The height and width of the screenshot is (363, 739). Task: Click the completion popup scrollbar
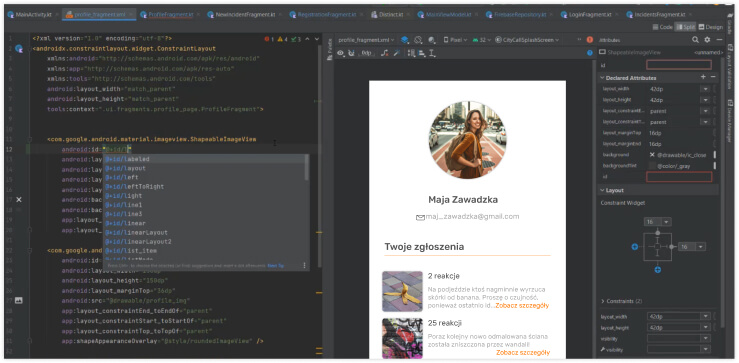click(x=307, y=167)
